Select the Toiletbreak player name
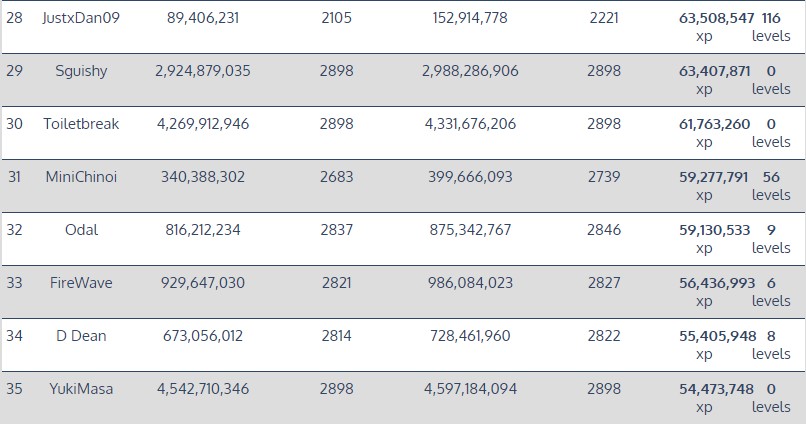This screenshot has height=424, width=806. point(81,124)
